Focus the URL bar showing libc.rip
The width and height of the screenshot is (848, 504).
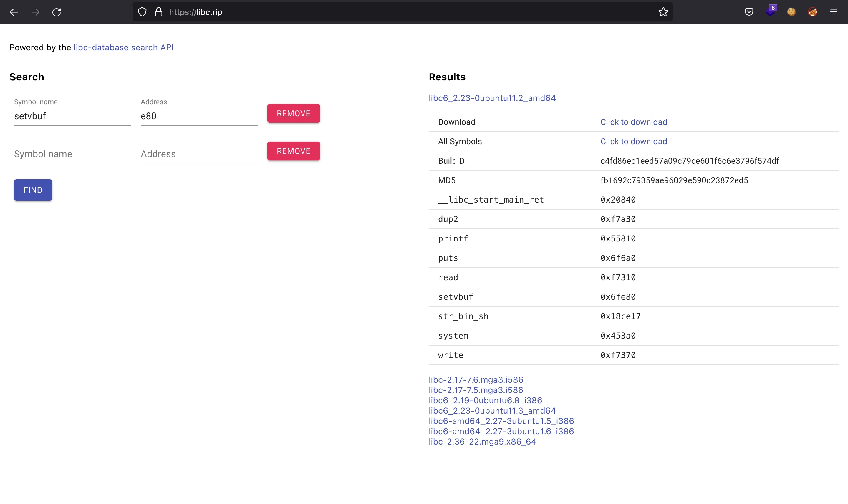pos(403,12)
